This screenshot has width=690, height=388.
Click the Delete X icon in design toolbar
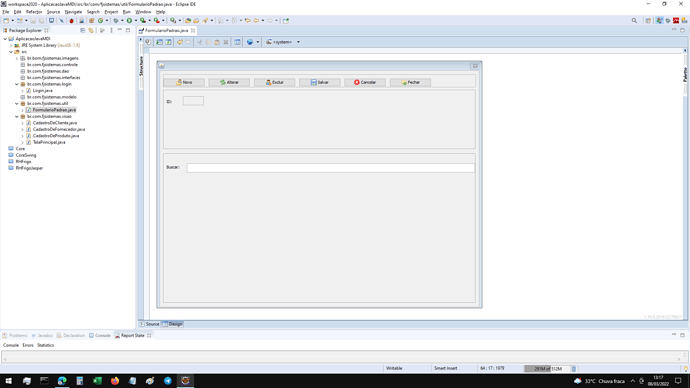pos(226,42)
